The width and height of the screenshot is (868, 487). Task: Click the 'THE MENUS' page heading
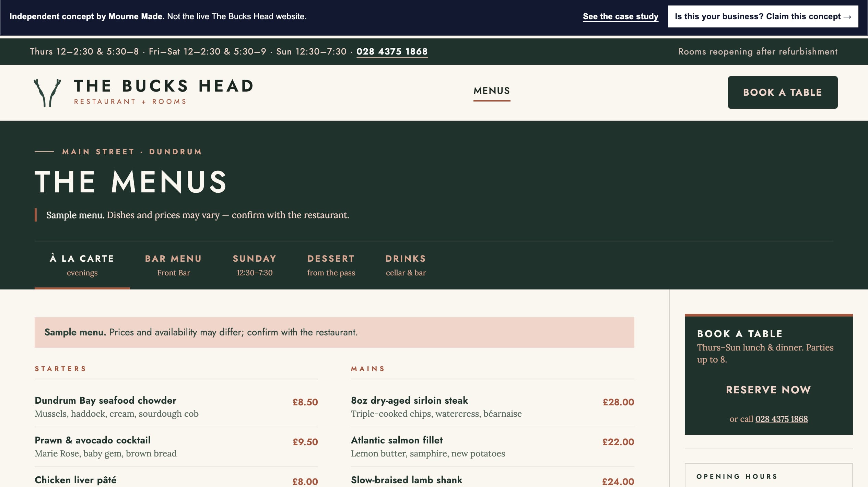[x=131, y=182]
